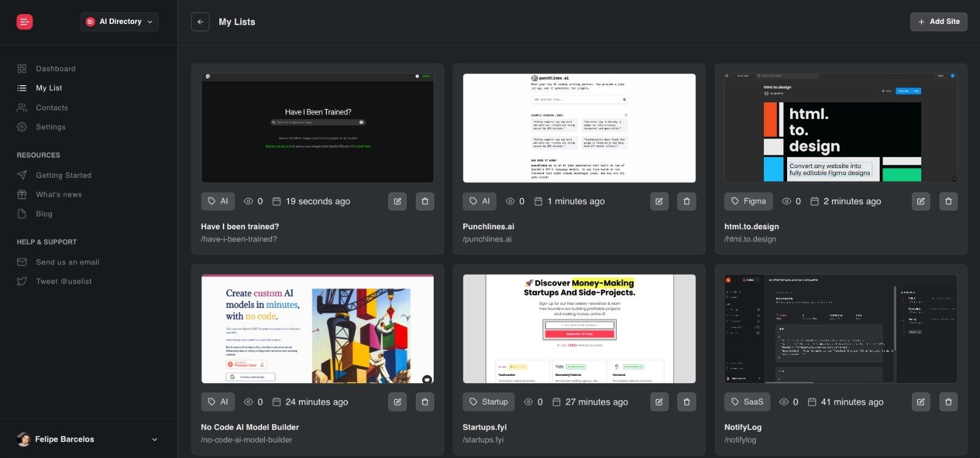Click the AI tag on No Code AI Model Builder
This screenshot has width=980, height=458.
[x=218, y=402]
